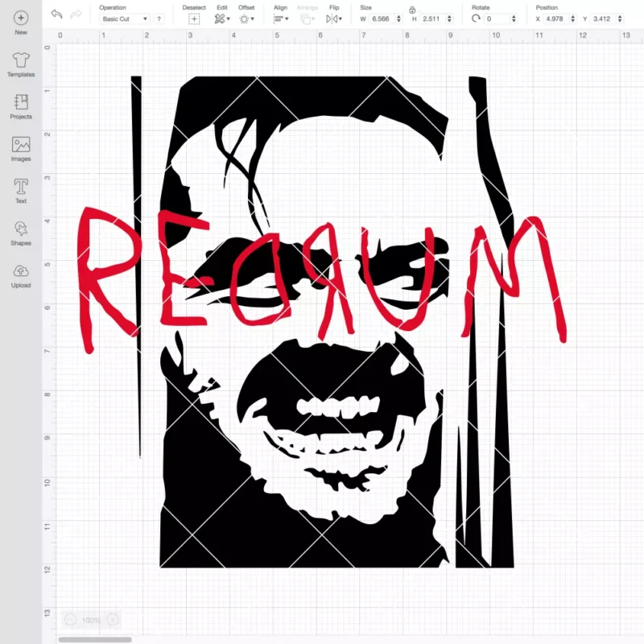Click the horizontal canvas scrollbar

point(95,639)
